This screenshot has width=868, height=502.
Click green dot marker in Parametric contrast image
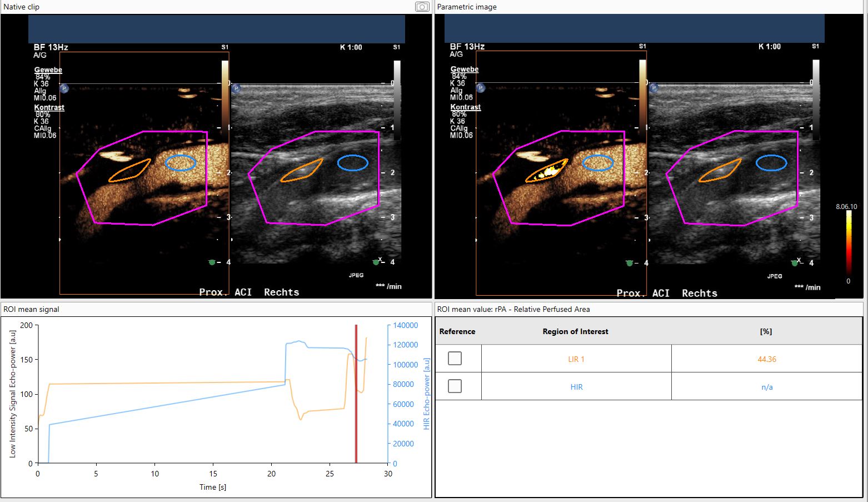pos(629,263)
